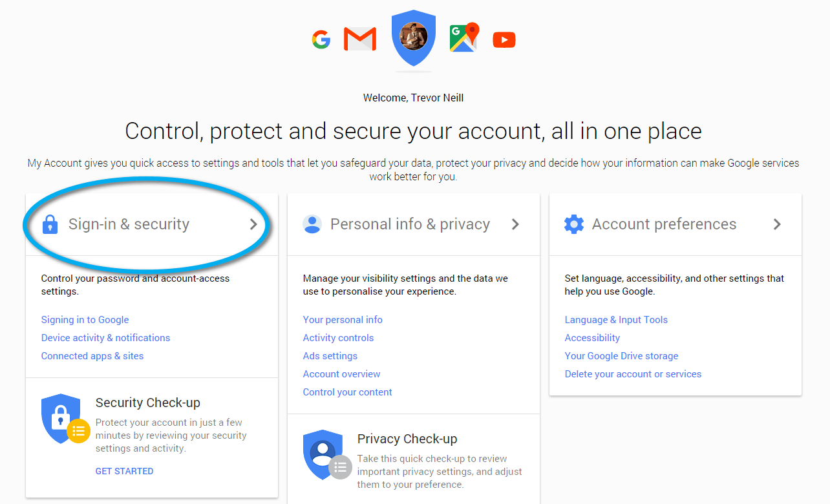Click the Account preferences gear icon
The image size is (830, 504).
click(x=574, y=224)
